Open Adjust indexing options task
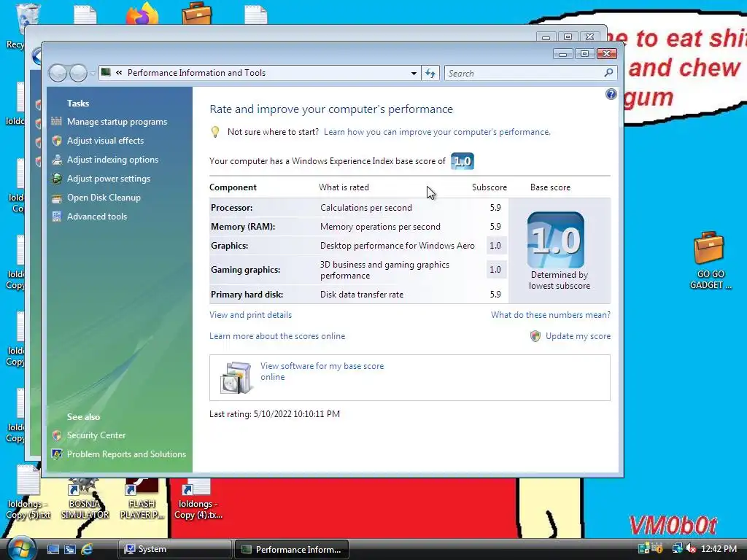The width and height of the screenshot is (747, 560). [112, 160]
